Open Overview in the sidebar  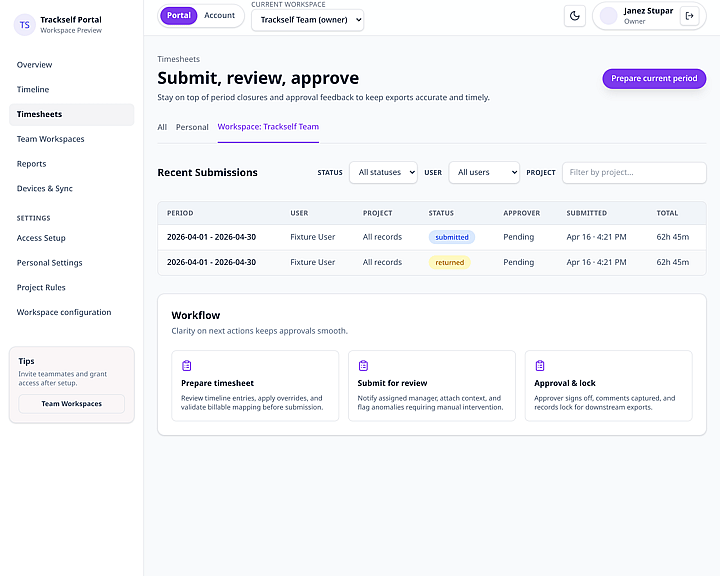point(72,65)
